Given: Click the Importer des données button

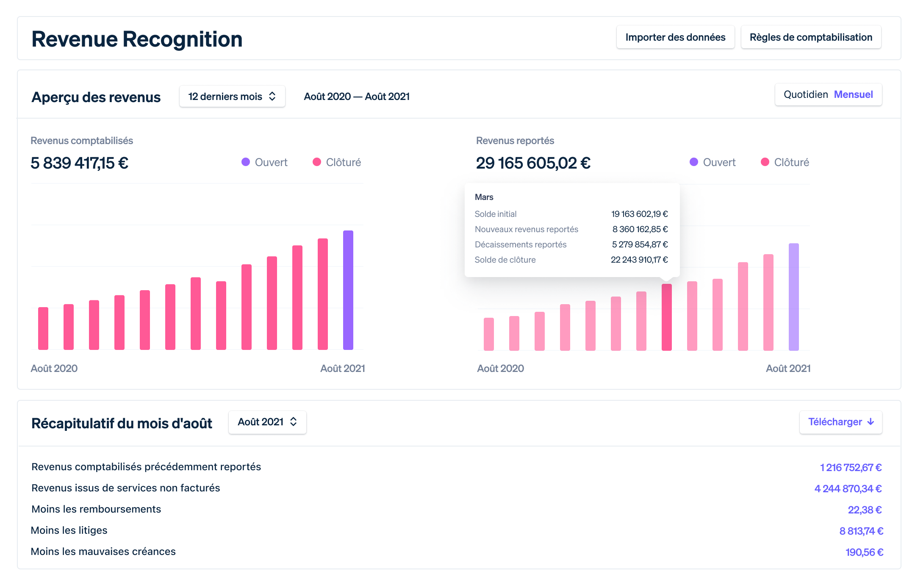Looking at the screenshot, I should [x=675, y=37].
